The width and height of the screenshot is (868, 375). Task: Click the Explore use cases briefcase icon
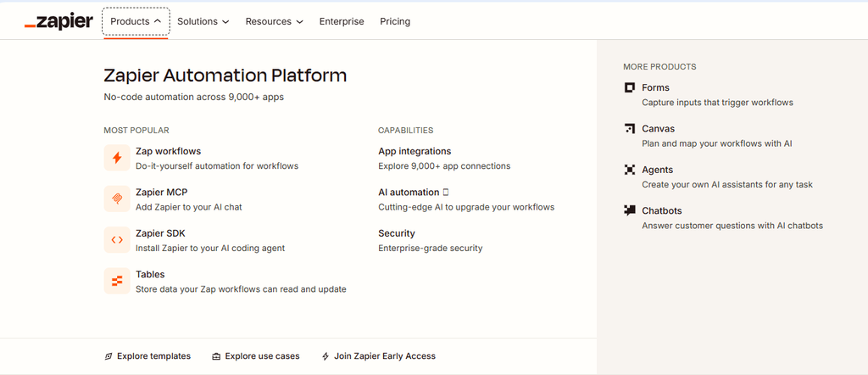click(x=216, y=356)
